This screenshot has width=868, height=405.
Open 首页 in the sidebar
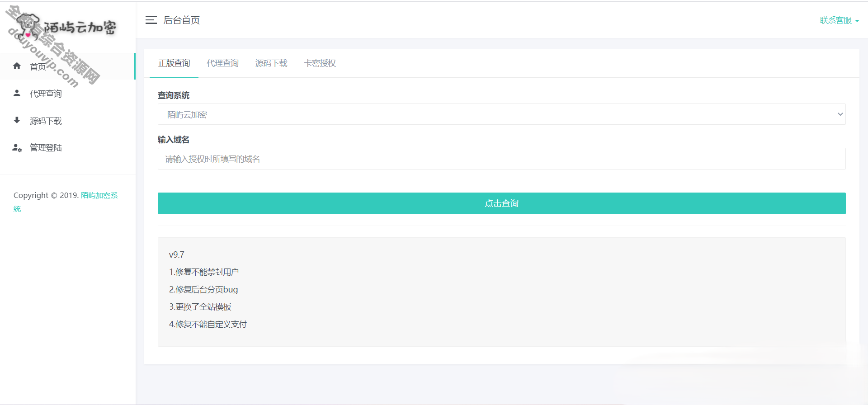pos(67,66)
